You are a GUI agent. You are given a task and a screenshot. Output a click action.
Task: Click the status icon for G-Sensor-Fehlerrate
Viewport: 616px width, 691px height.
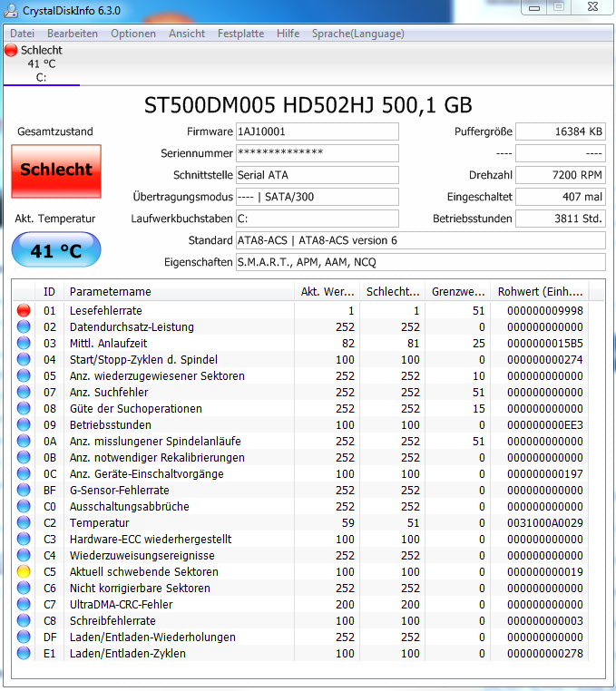tap(24, 490)
